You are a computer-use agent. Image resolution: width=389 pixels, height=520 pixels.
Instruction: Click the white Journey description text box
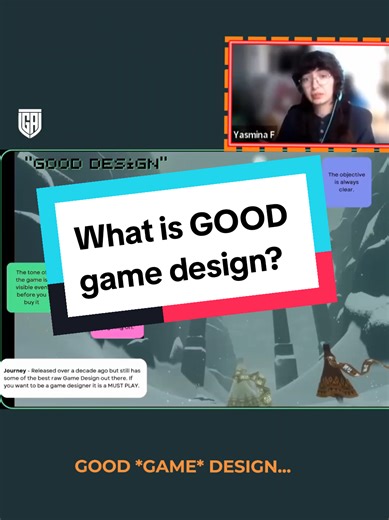(x=73, y=378)
